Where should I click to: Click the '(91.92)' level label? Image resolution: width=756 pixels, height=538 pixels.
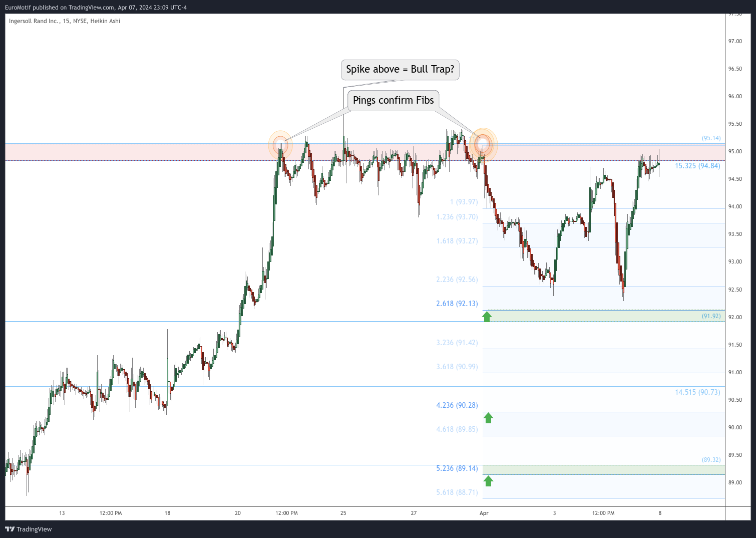[711, 316]
